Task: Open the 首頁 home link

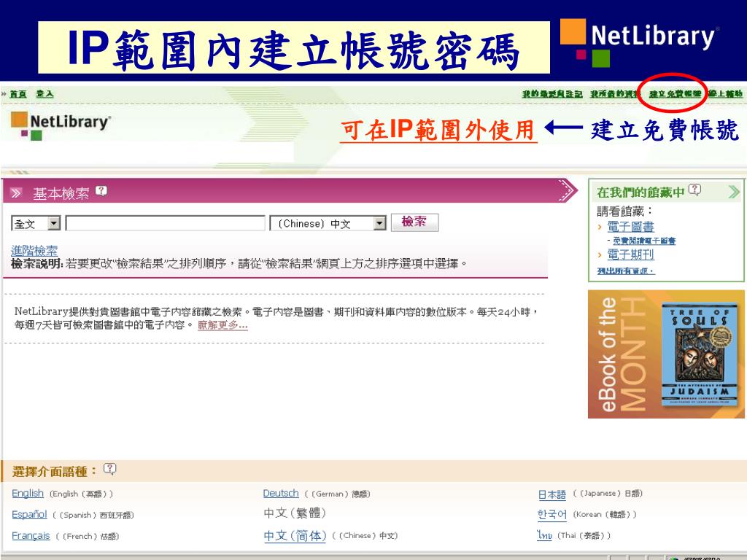Action: click(x=18, y=94)
